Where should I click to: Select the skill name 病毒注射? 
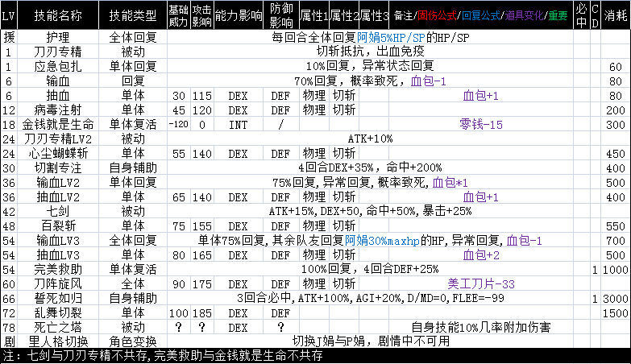[58, 110]
